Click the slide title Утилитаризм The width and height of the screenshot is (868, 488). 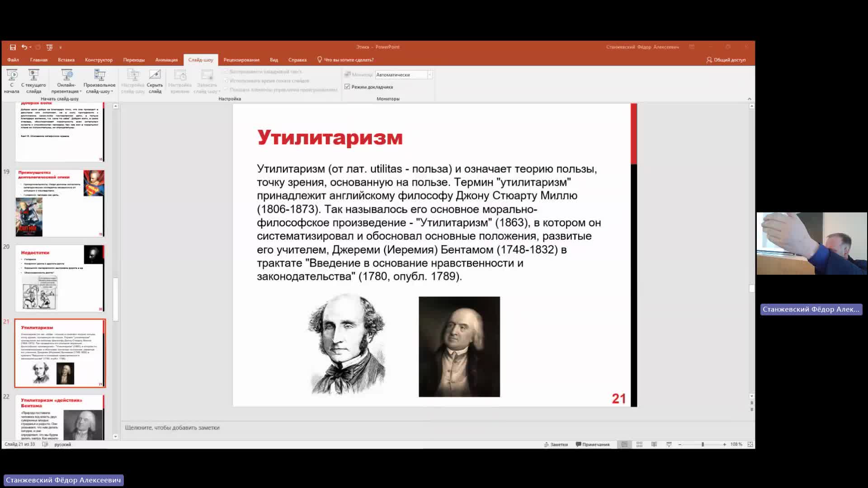point(330,137)
